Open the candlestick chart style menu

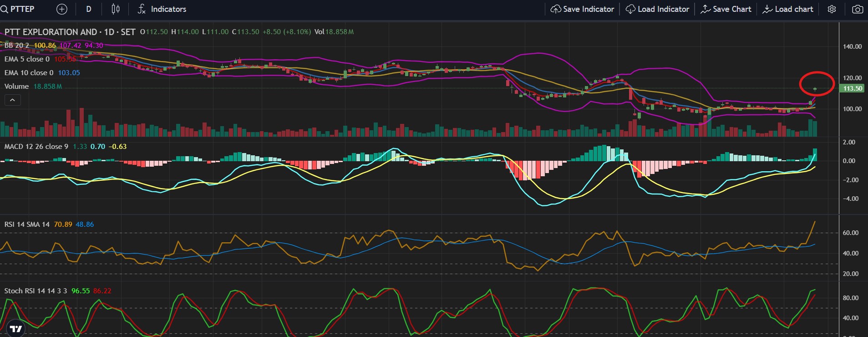tap(116, 9)
